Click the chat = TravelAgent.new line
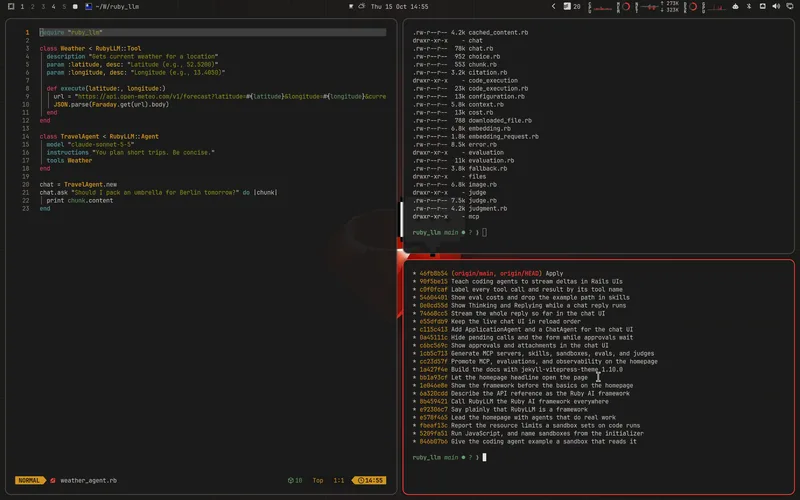Viewport: 800px width, 500px height. (79, 185)
